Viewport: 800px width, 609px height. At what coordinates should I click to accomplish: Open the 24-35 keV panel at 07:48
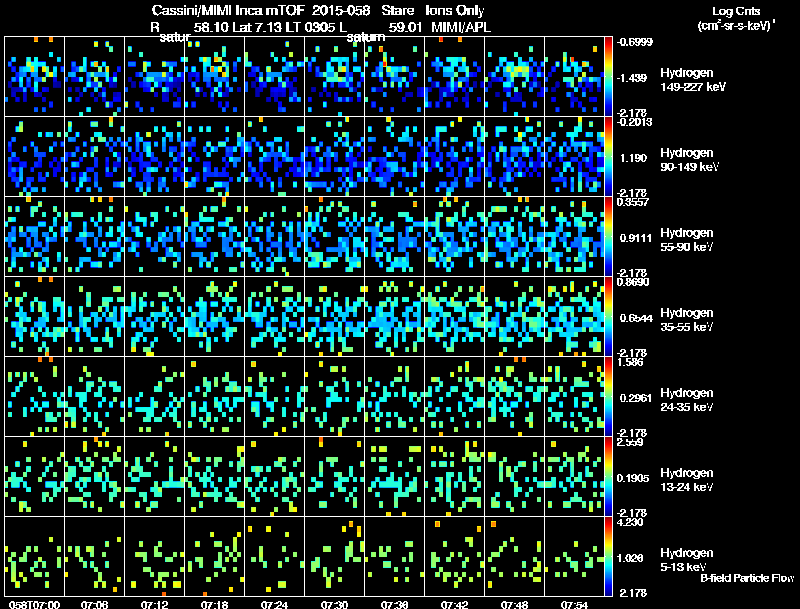514,396
